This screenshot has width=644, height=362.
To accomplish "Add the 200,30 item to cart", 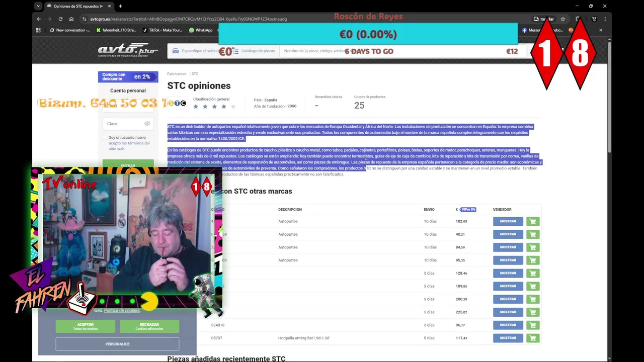I will (533, 299).
